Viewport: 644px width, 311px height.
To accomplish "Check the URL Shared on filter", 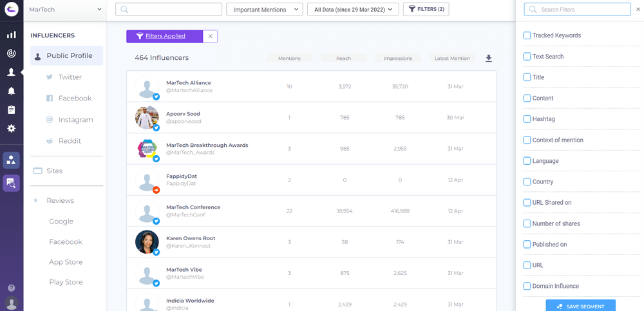I will tap(527, 203).
